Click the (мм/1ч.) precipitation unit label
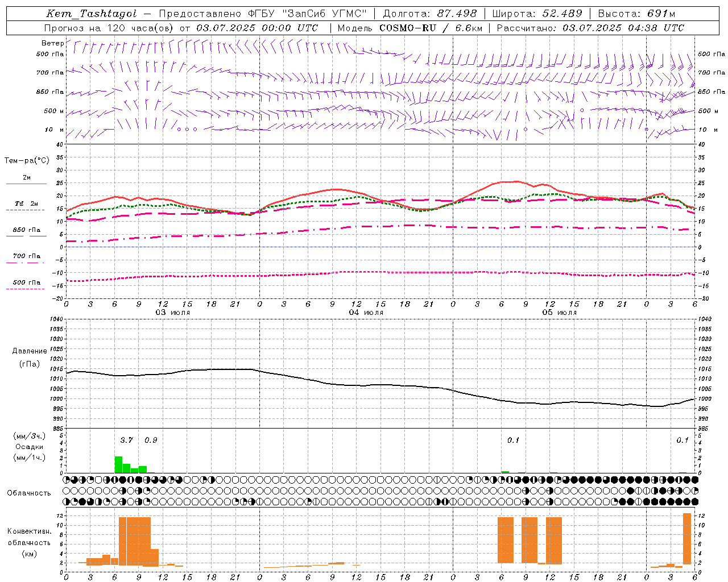This screenshot has height=582, width=728. pos(29,458)
